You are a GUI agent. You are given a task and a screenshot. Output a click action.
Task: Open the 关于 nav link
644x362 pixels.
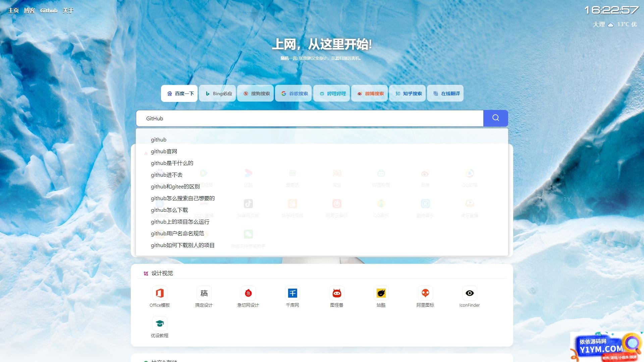[x=68, y=11]
